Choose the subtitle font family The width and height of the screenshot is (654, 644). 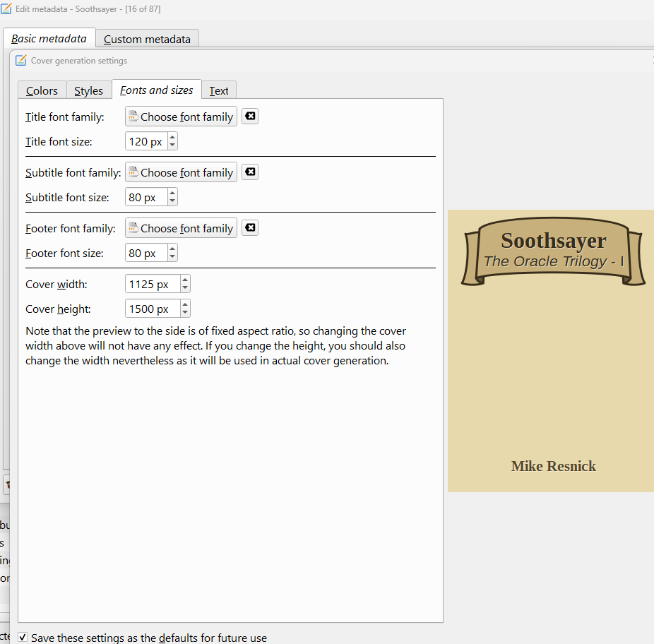[x=181, y=172]
